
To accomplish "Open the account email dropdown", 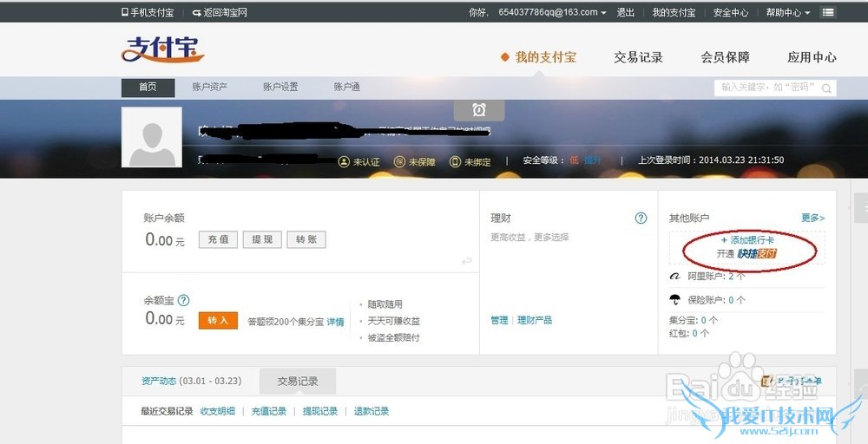I will click(x=552, y=12).
